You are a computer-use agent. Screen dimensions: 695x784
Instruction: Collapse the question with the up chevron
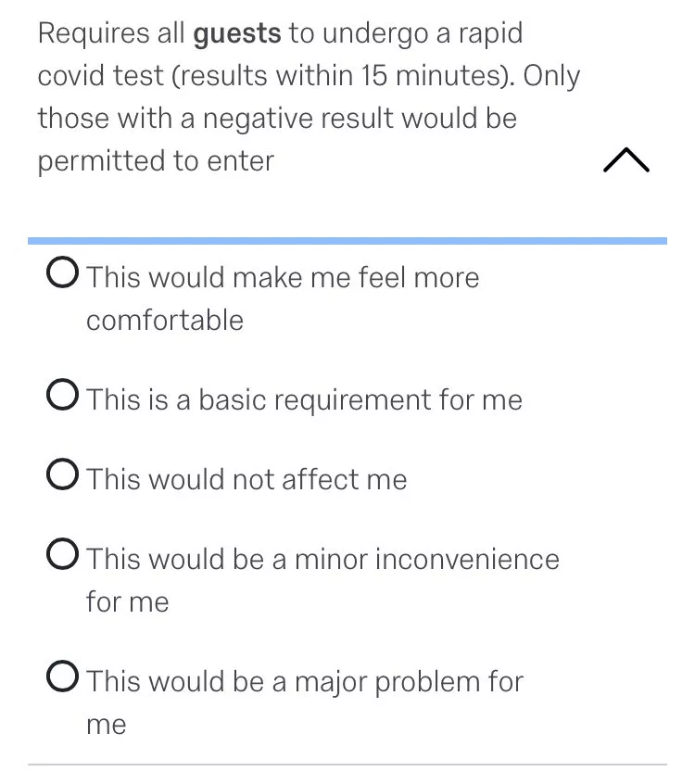(626, 160)
